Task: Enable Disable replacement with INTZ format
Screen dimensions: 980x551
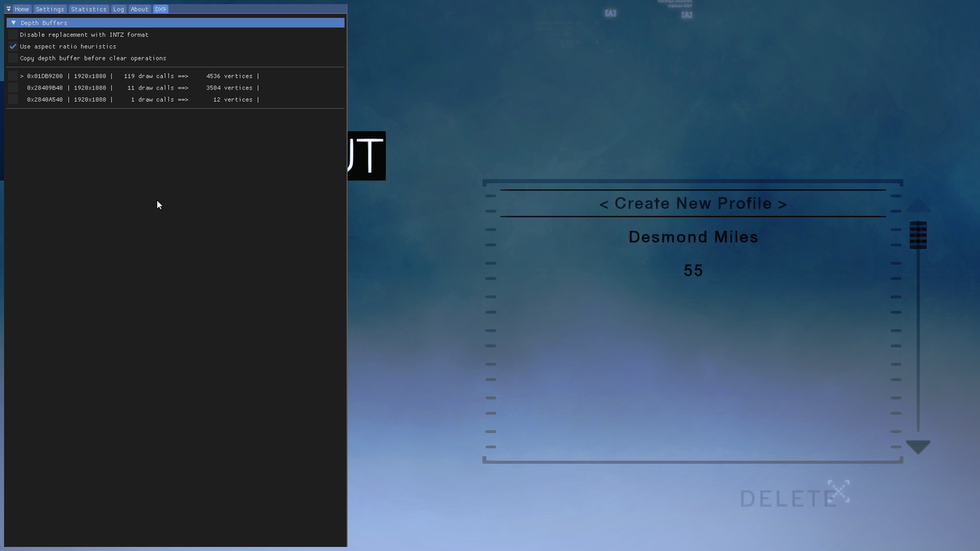Action: click(13, 34)
